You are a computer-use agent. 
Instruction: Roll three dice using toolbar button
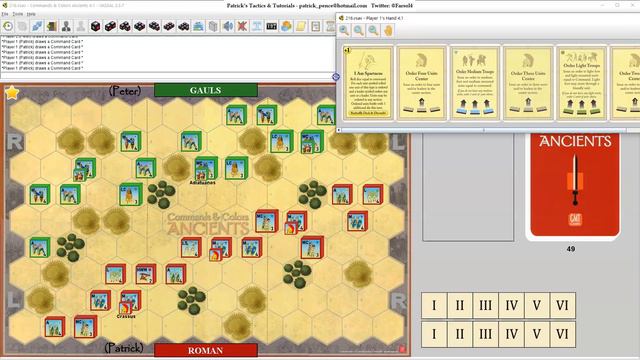click(125, 26)
